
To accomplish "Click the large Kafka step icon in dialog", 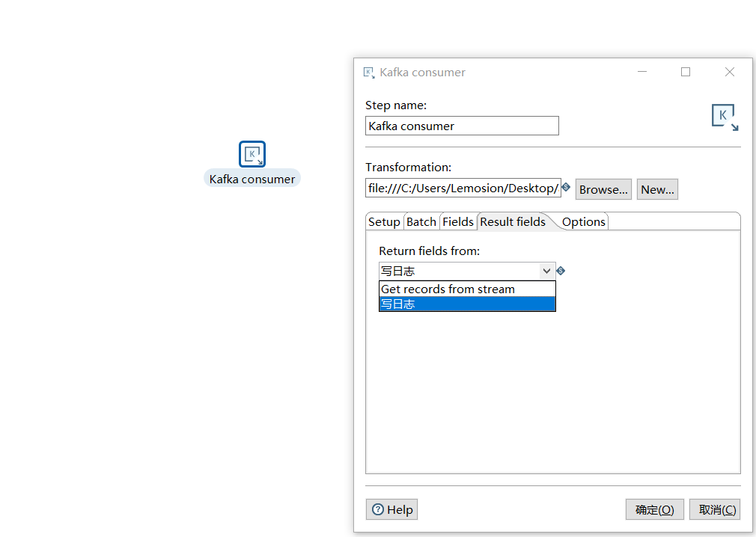I will (725, 117).
